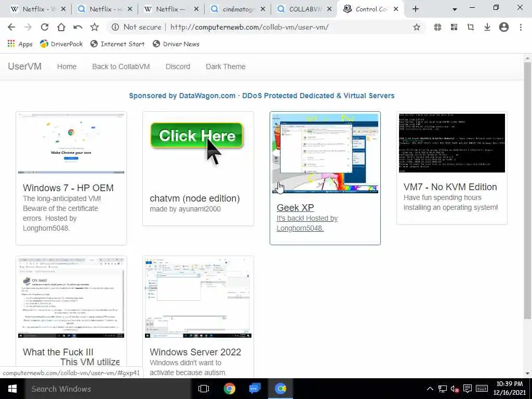
Task: Show hidden tray icons chevron
Action: click(x=430, y=389)
